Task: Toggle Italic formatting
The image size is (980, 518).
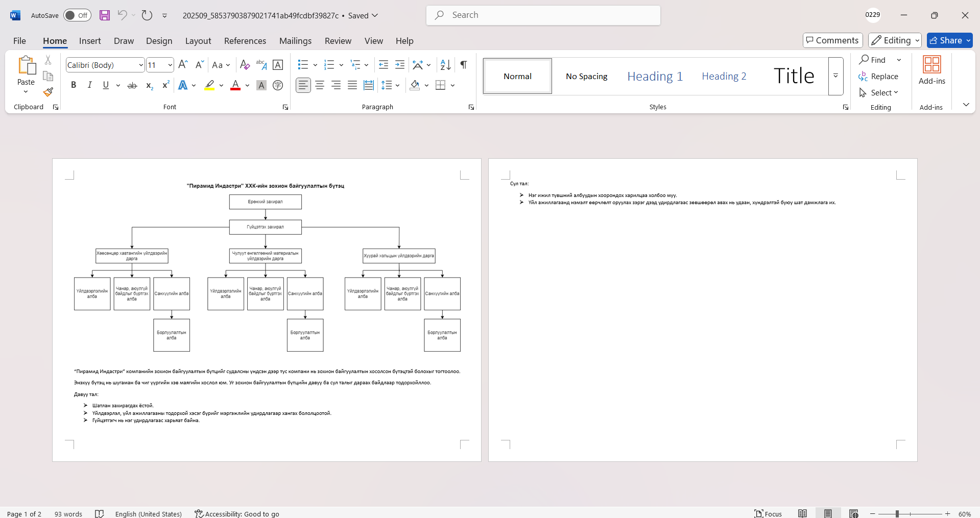Action: tap(89, 85)
